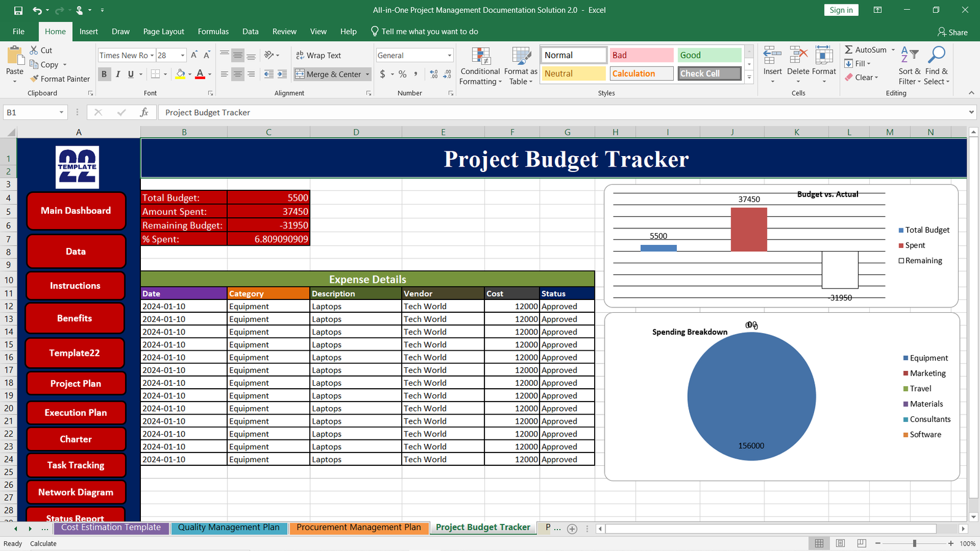This screenshot has width=980, height=551.
Task: Switch to the Insert ribbon tab
Action: [x=89, y=31]
